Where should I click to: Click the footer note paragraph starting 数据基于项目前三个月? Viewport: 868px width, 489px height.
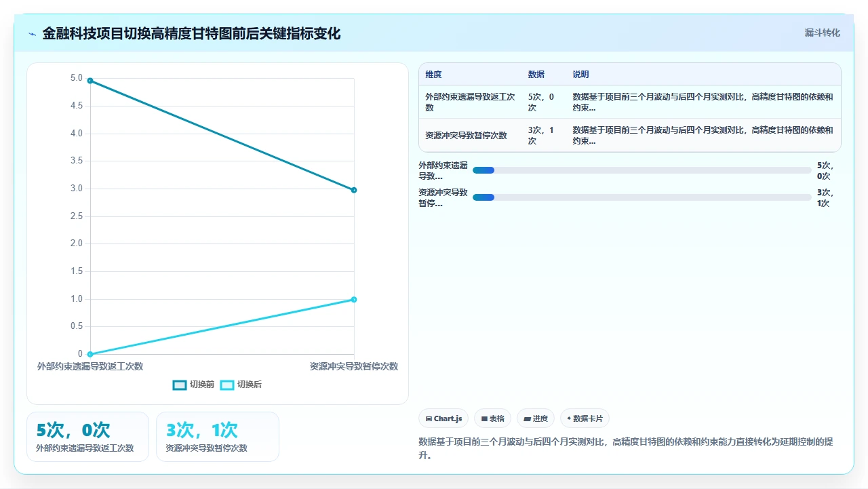pos(626,448)
